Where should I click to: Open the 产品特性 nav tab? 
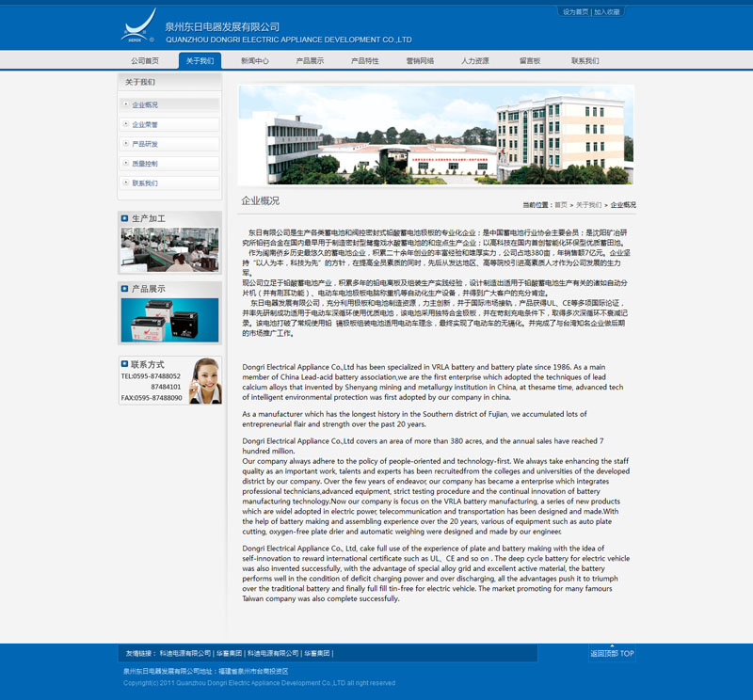[365, 61]
